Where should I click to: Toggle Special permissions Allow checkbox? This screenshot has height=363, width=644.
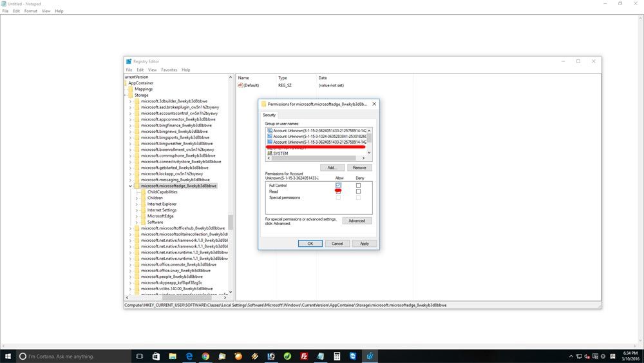pyautogui.click(x=338, y=198)
